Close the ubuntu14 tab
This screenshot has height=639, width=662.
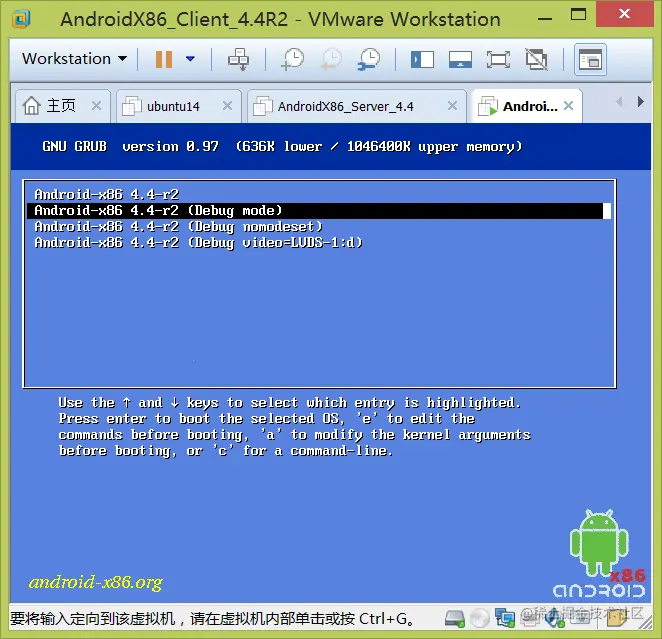[227, 106]
